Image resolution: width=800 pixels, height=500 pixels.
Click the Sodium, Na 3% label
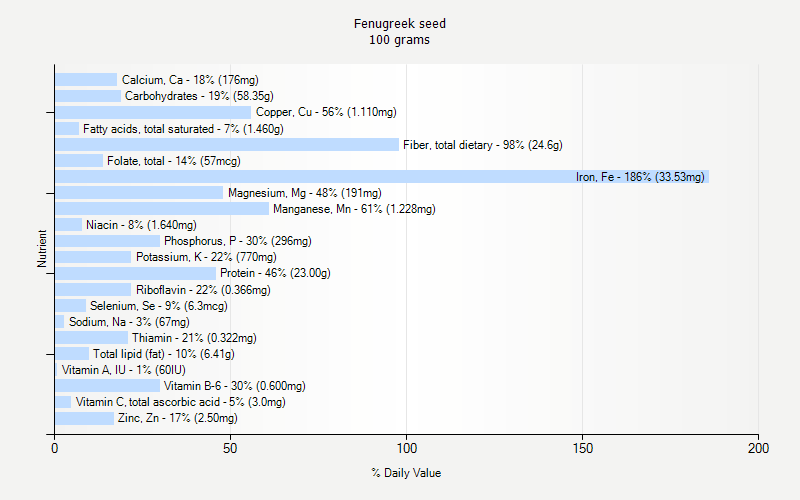pyautogui.click(x=129, y=322)
